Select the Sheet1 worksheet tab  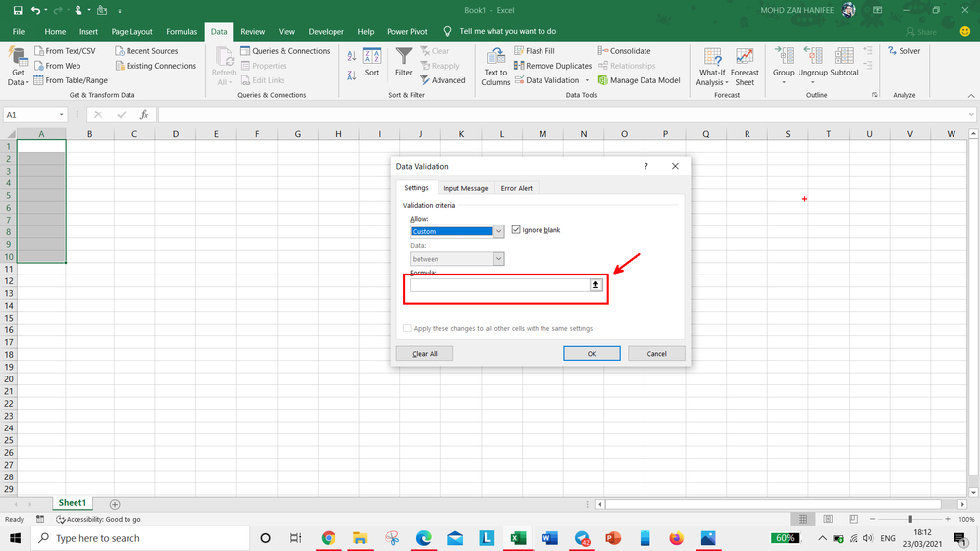(73, 503)
